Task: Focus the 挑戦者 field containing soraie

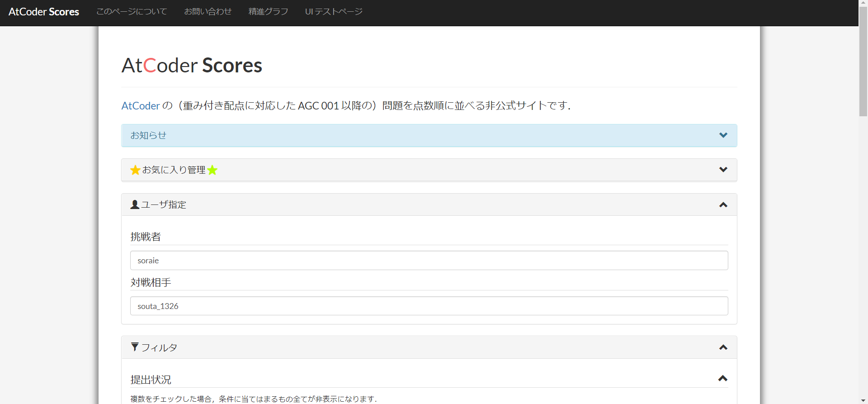Action: [x=429, y=261]
